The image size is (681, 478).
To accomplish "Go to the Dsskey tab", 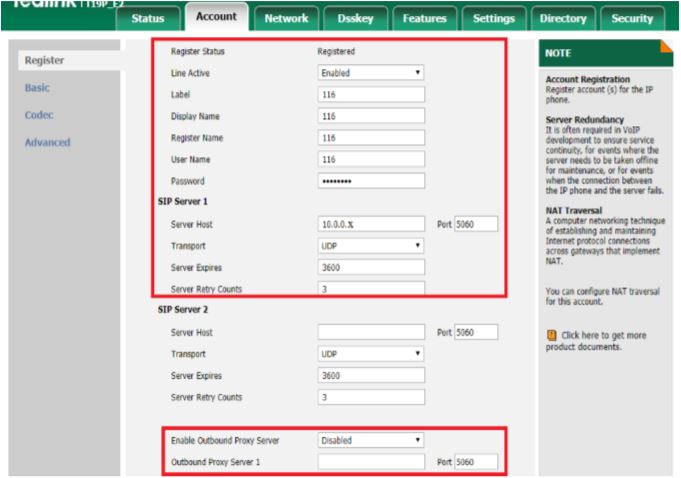I will (x=353, y=19).
